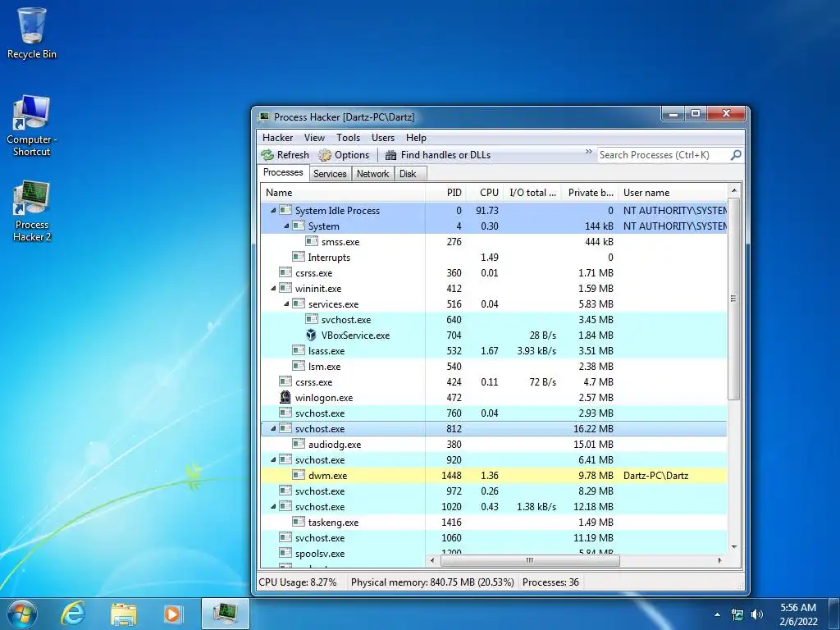This screenshot has height=630, width=840.
Task: Click the horizontal scrollbar right arrow
Action: click(719, 560)
